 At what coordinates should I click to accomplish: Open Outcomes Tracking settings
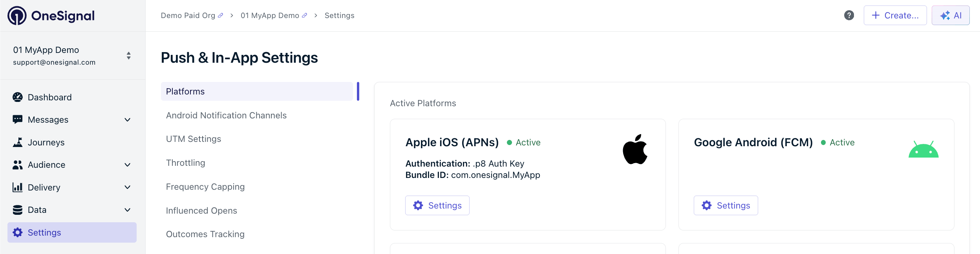(205, 234)
